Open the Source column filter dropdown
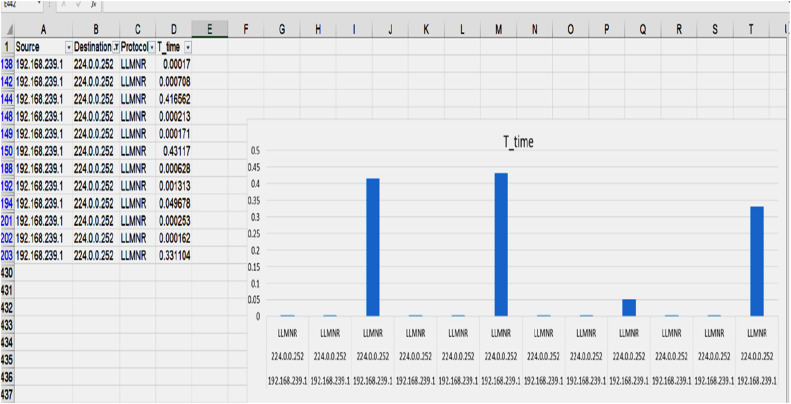The width and height of the screenshot is (791, 404). pos(69,47)
